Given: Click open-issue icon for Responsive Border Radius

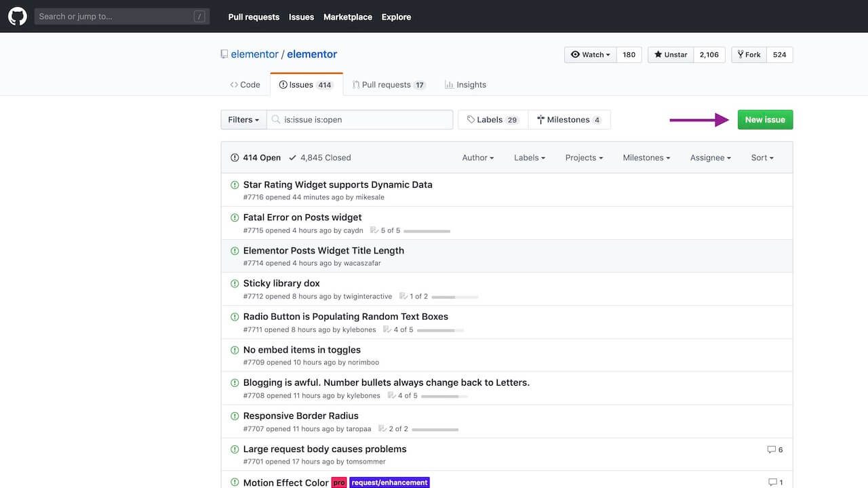Looking at the screenshot, I should click(x=235, y=416).
